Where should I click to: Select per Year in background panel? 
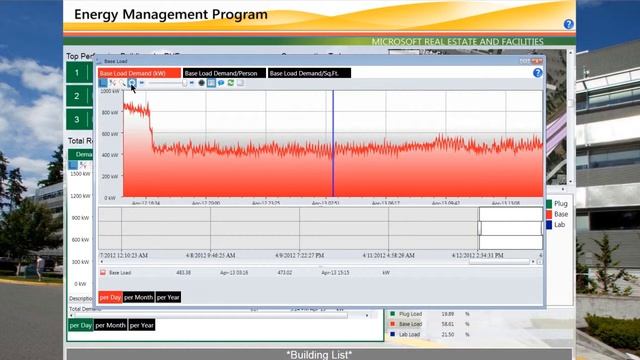pos(142,325)
